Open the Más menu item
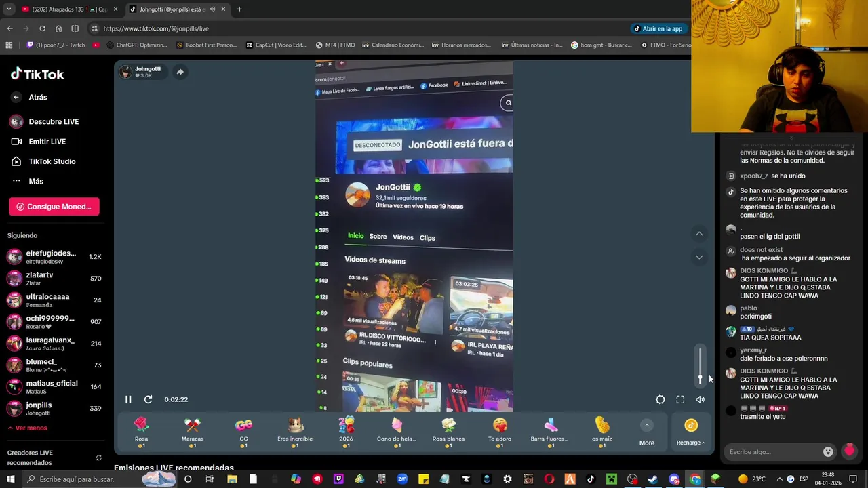Image resolution: width=868 pixels, height=488 pixels. tap(27, 181)
